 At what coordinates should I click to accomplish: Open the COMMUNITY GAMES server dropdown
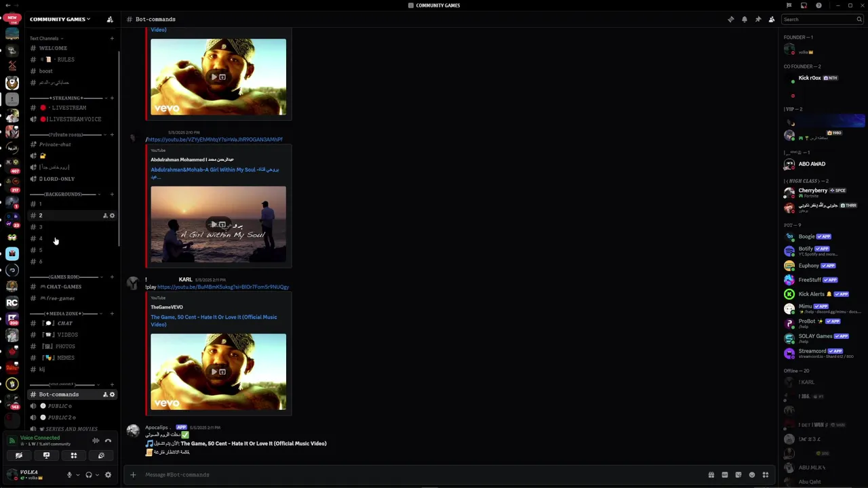tap(60, 19)
